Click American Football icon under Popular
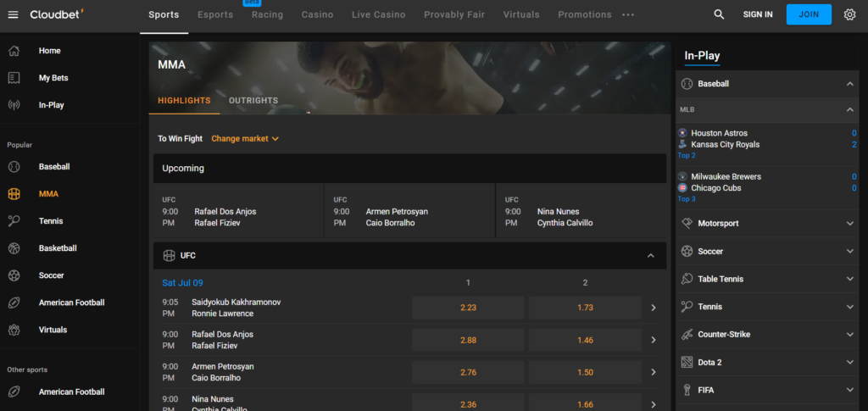This screenshot has width=868, height=411. click(x=14, y=303)
